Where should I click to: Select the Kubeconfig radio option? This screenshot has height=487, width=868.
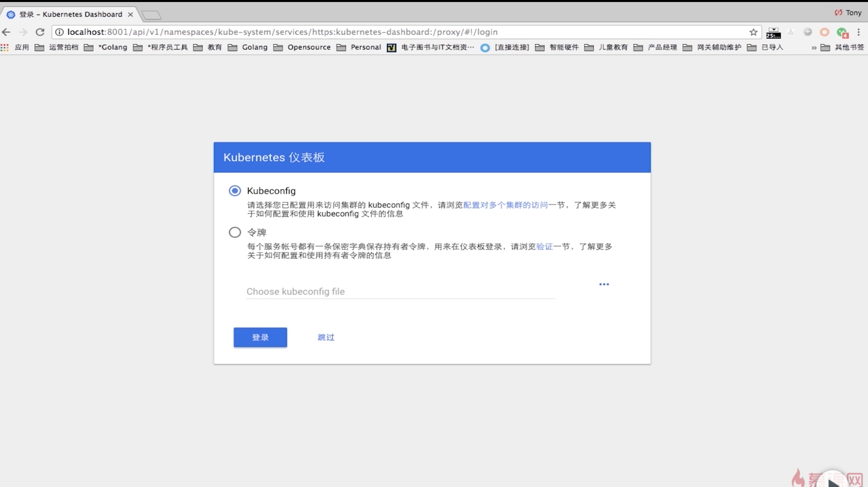click(235, 191)
